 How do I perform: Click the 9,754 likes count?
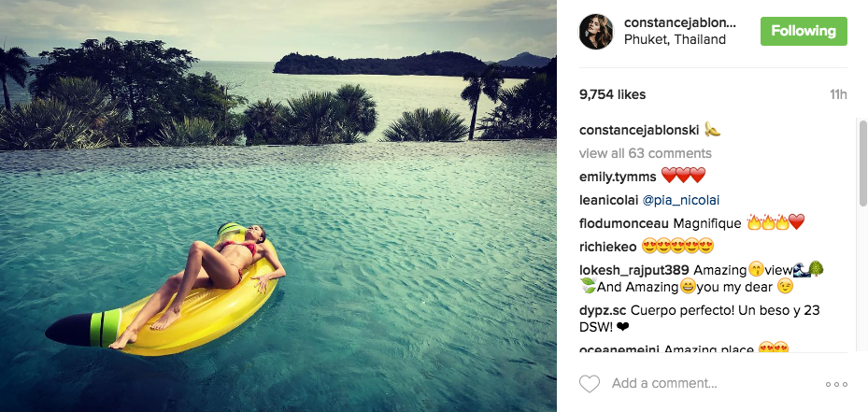point(612,94)
